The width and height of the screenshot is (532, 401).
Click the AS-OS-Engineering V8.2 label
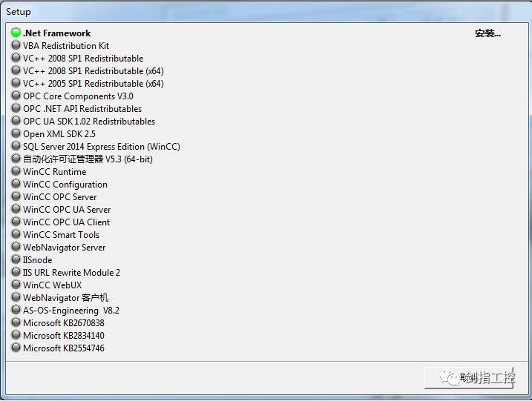[71, 311]
